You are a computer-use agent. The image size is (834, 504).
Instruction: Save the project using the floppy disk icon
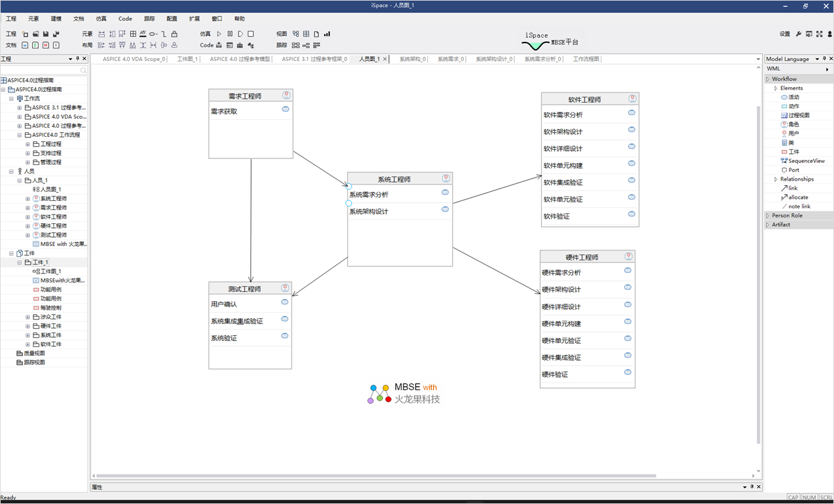click(46, 34)
